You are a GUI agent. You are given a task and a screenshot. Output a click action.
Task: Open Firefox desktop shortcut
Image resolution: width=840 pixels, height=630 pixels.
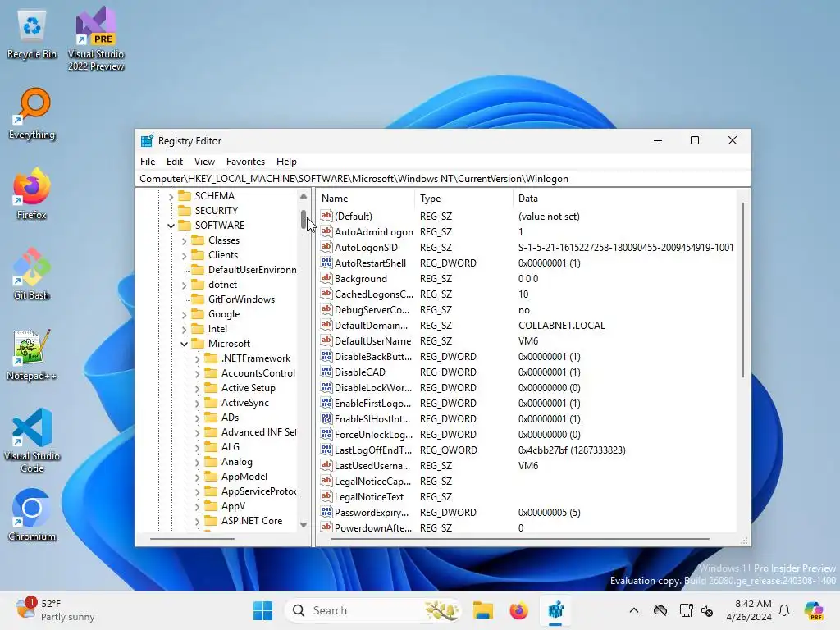[32, 194]
